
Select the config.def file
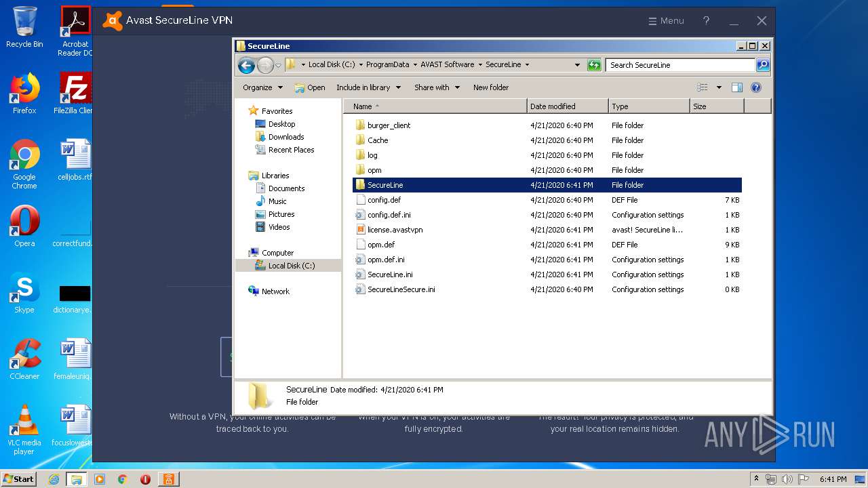(384, 200)
